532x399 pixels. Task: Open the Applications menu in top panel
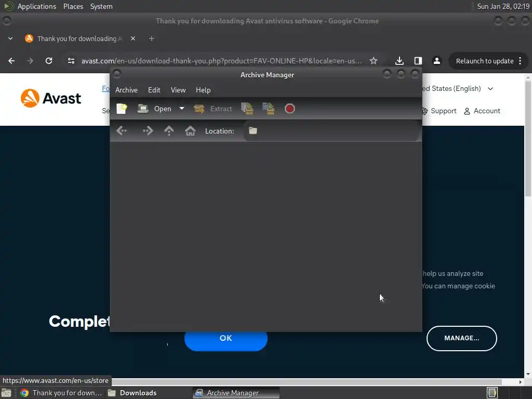pos(37,6)
